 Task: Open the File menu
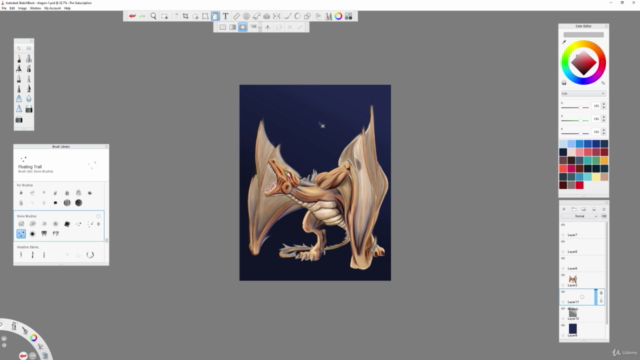tap(4, 8)
